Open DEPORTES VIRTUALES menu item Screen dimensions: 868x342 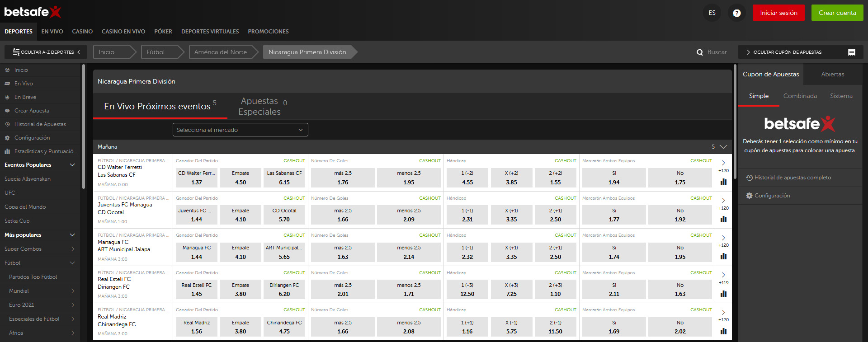(x=210, y=32)
